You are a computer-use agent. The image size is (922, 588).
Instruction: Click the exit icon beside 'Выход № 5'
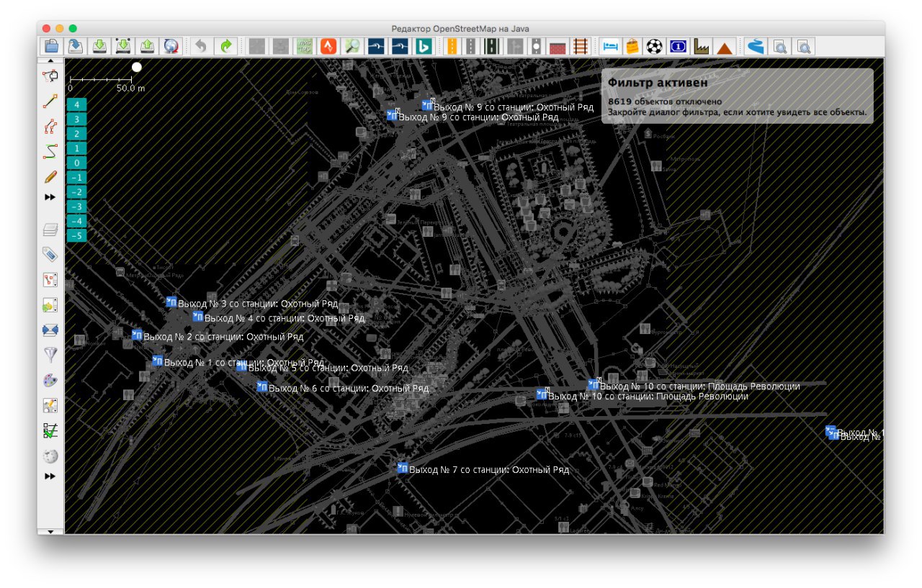242,366
